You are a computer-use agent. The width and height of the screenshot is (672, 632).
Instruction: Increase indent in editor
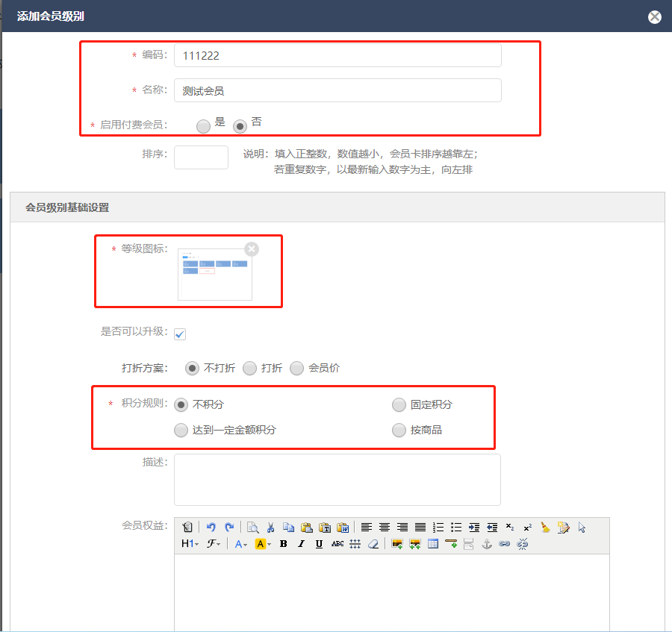pos(474,527)
